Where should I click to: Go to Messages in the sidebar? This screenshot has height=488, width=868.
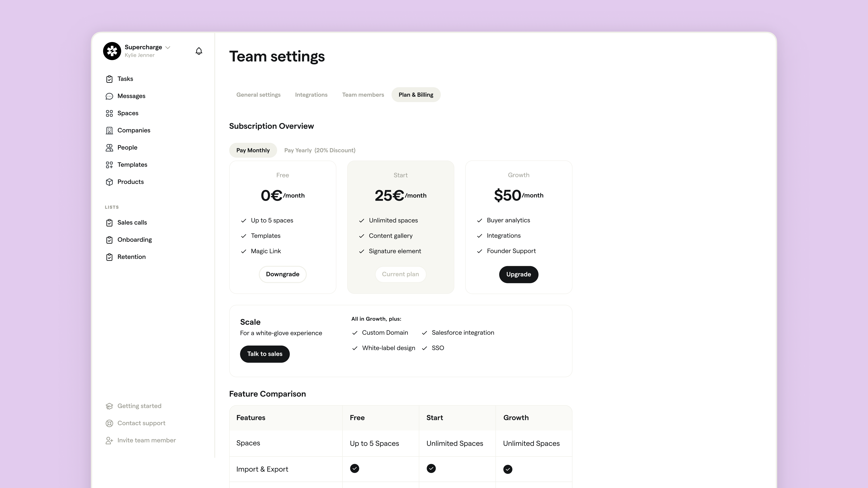[x=131, y=96]
